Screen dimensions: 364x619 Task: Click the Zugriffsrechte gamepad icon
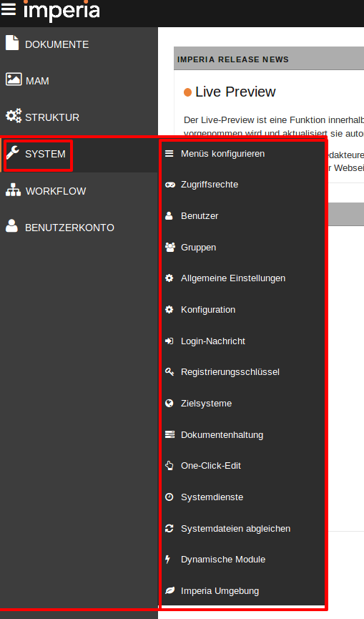[170, 185]
